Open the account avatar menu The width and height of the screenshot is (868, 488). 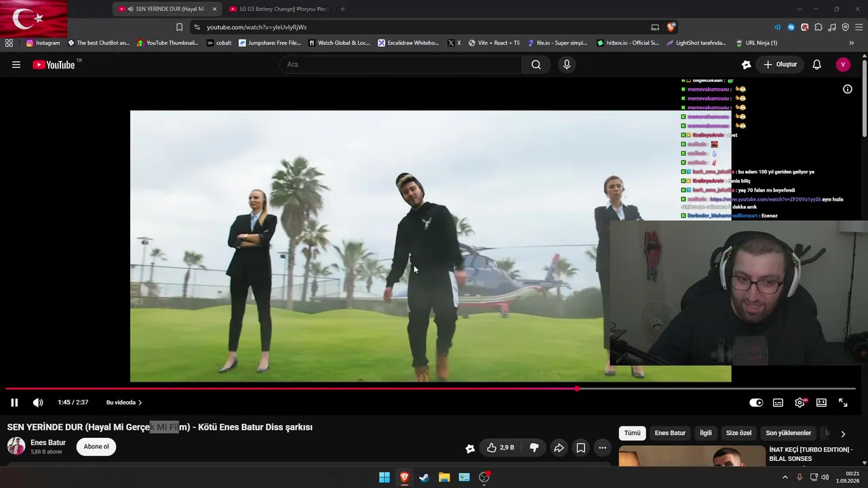[843, 64]
